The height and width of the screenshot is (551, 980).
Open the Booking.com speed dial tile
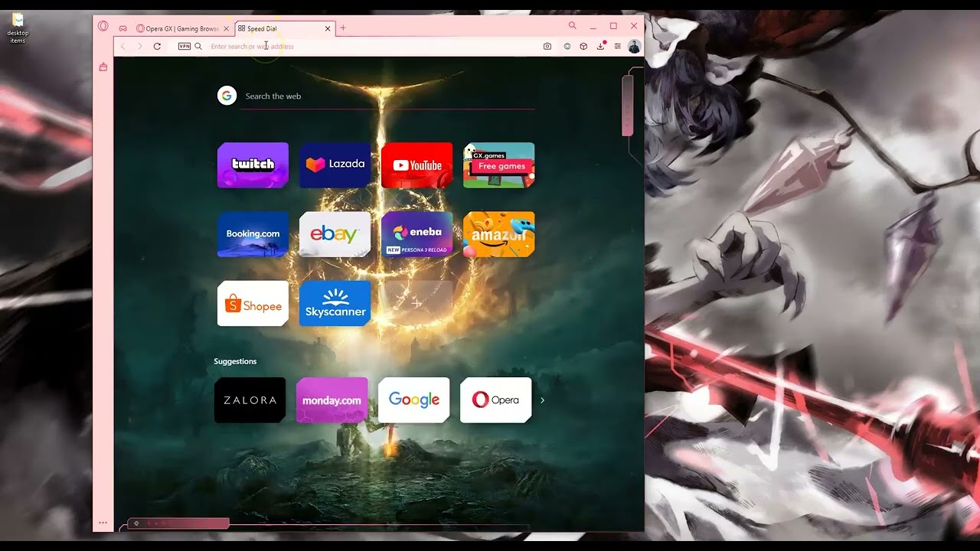(x=253, y=234)
